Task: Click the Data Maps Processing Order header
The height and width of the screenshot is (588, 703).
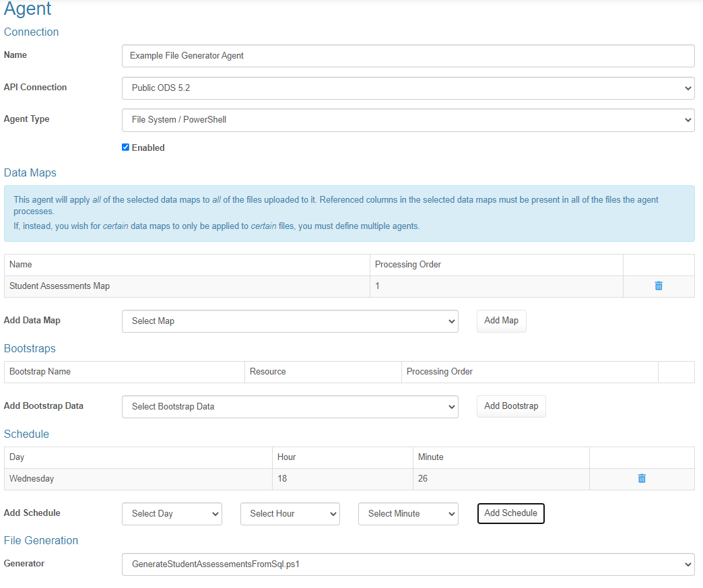Action: click(408, 265)
